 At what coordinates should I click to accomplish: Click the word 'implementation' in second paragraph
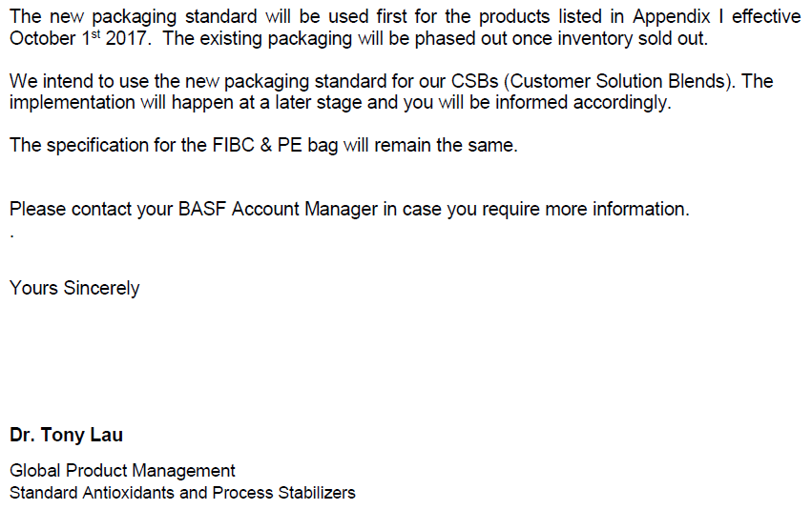coord(73,102)
